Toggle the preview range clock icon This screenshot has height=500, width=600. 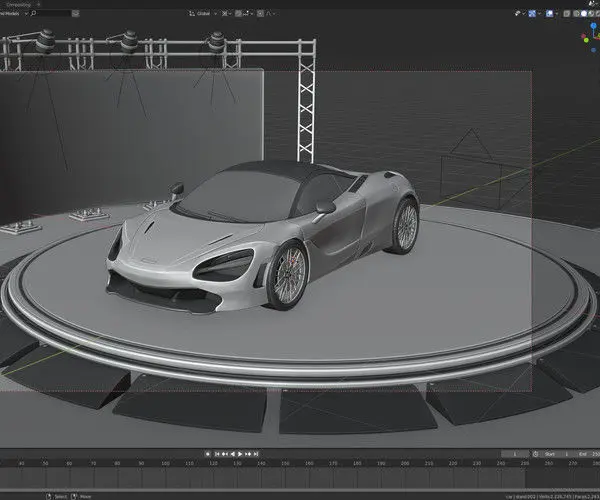pyautogui.click(x=535, y=454)
